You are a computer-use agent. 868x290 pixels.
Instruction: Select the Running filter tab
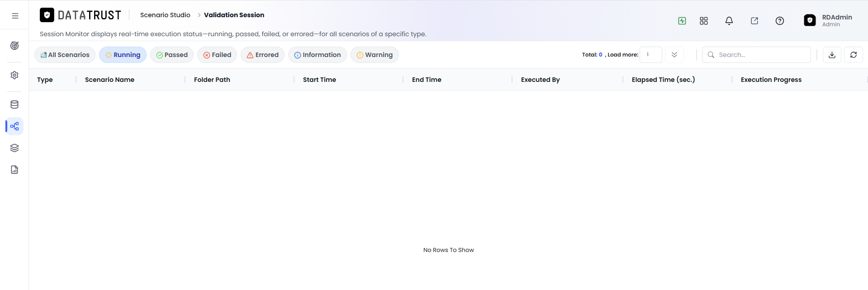(123, 55)
